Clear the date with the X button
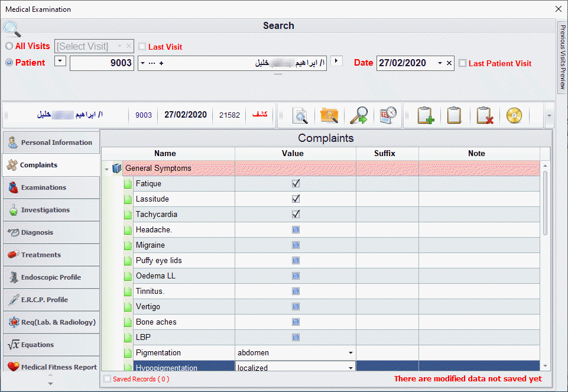 click(449, 63)
